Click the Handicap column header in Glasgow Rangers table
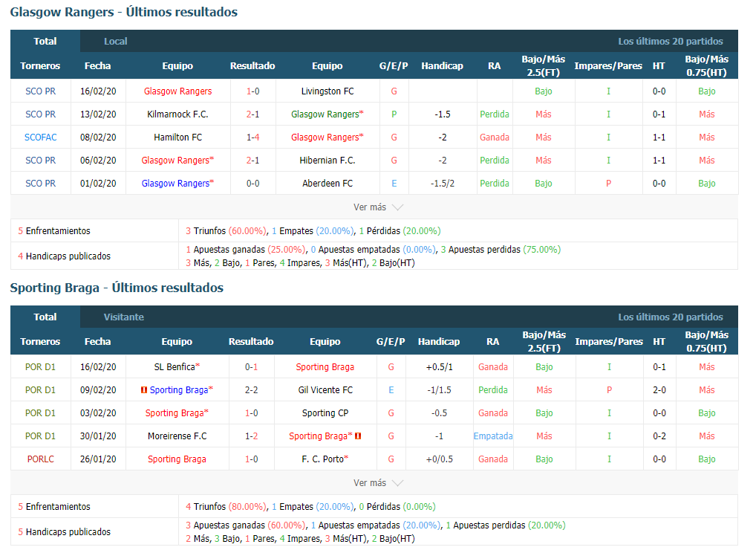The image size is (756, 550). [442, 66]
